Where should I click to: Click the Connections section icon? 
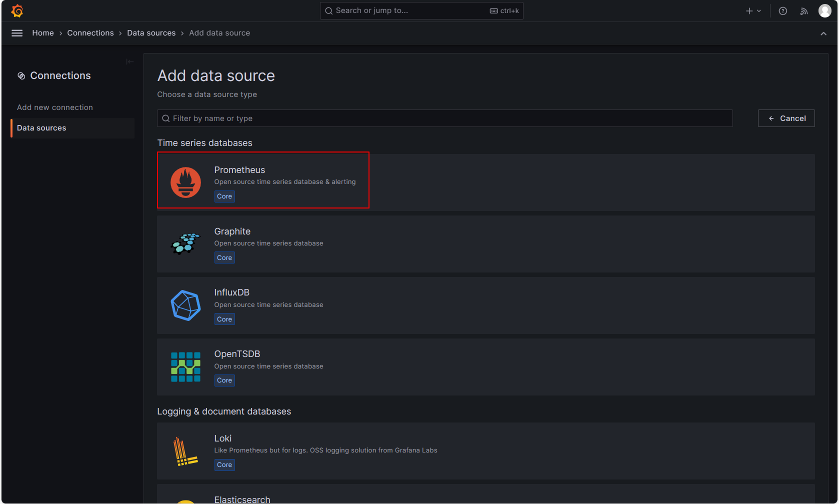(21, 76)
